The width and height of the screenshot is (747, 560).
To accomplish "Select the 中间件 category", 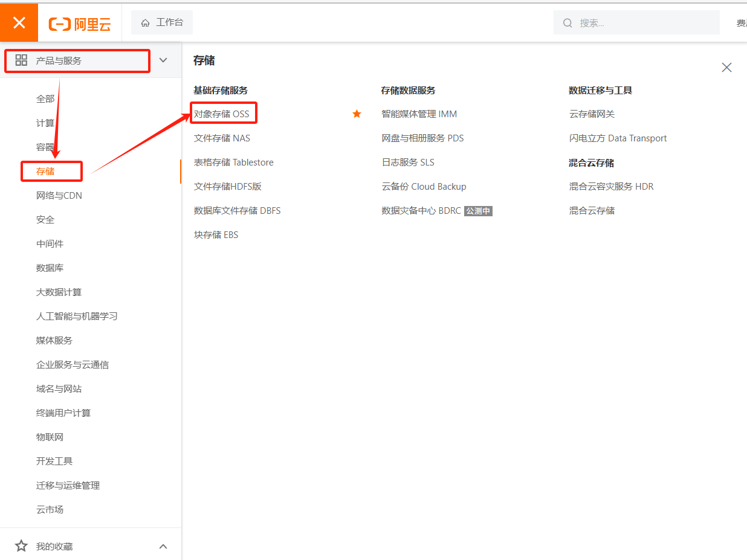I will pos(50,244).
